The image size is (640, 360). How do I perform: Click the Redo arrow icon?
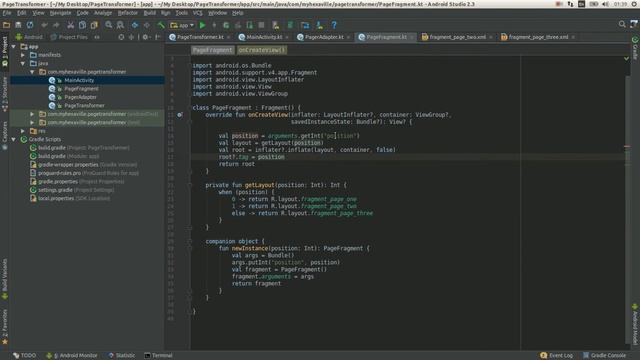[x=56, y=25]
